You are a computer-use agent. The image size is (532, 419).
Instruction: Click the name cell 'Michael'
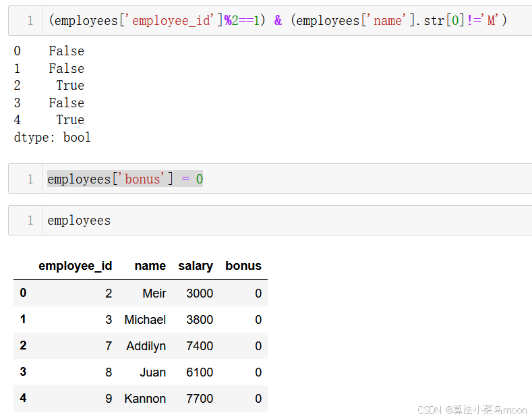point(145,320)
